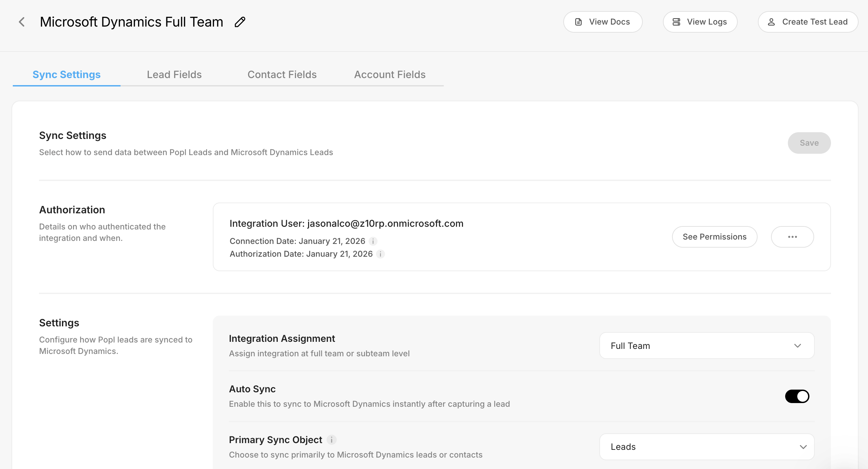This screenshot has height=469, width=868.
Task: Click the back arrow icon
Action: [22, 22]
